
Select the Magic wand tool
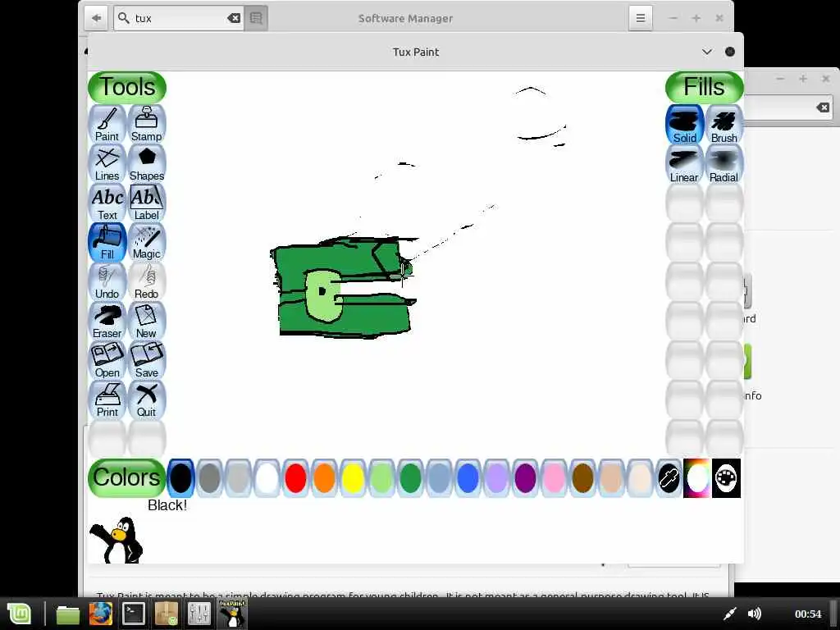point(146,242)
